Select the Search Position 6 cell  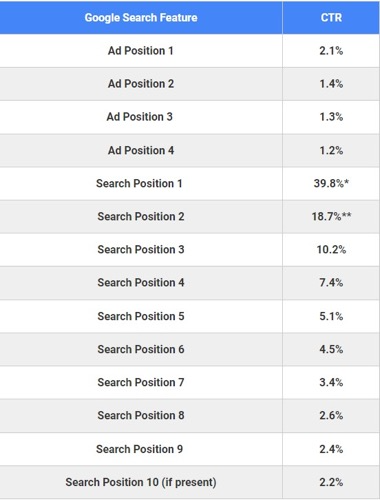tap(141, 349)
